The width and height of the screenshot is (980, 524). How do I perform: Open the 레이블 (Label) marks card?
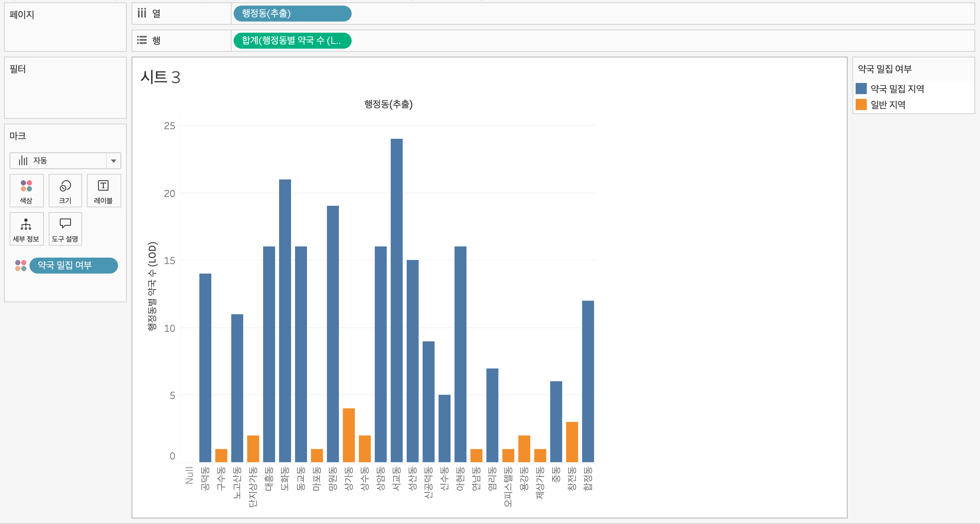coord(104,191)
